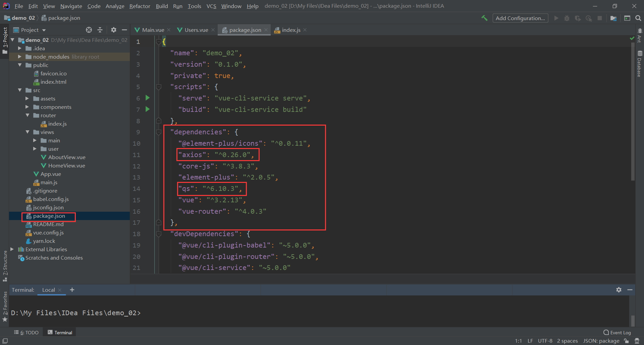Click the LF line separator status item
Screen dimensions: 644x345
point(530,341)
